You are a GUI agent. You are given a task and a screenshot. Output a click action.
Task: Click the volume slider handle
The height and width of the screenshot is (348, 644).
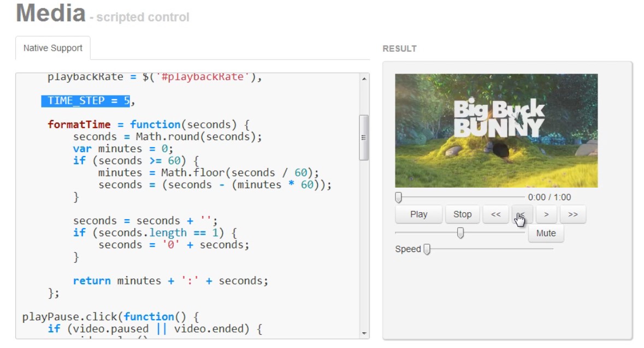(460, 233)
